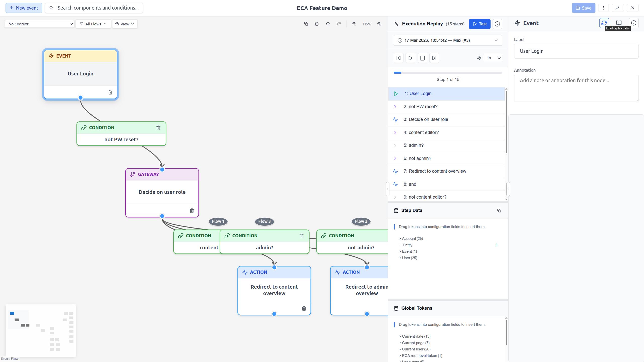Create a New event

pyautogui.click(x=24, y=8)
